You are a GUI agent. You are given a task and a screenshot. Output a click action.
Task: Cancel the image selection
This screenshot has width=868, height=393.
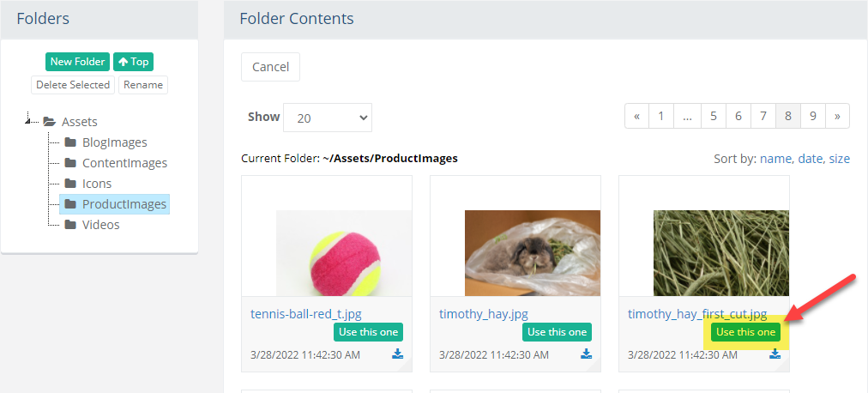point(271,67)
